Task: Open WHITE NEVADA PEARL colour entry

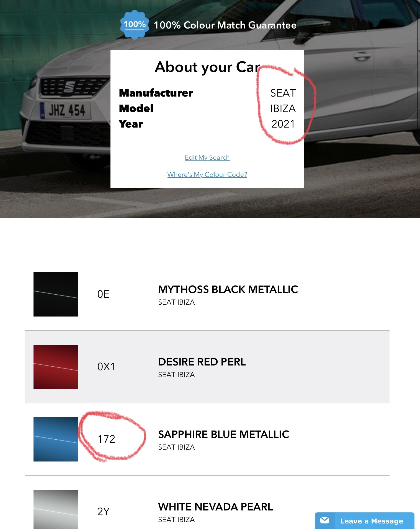Action: (x=215, y=507)
